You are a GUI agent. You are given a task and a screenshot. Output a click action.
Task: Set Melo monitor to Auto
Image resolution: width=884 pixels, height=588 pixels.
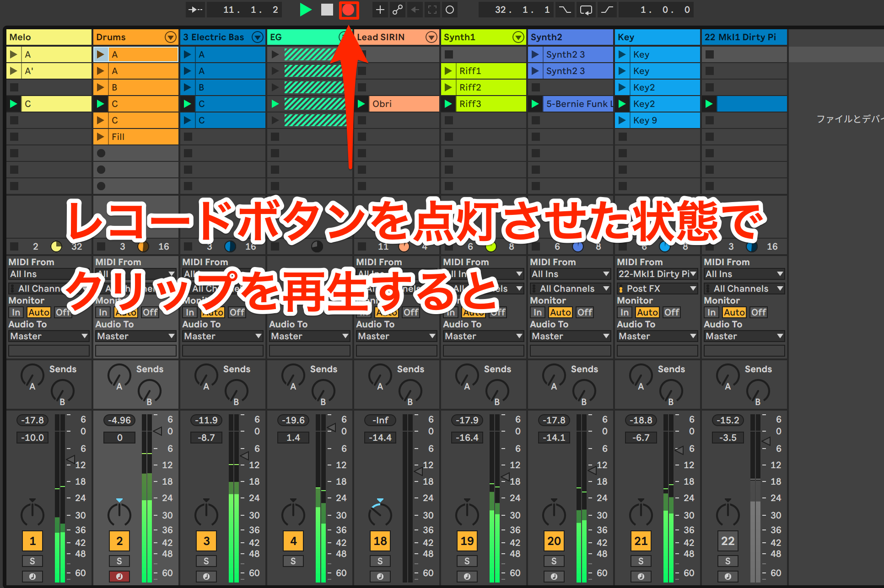[38, 312]
